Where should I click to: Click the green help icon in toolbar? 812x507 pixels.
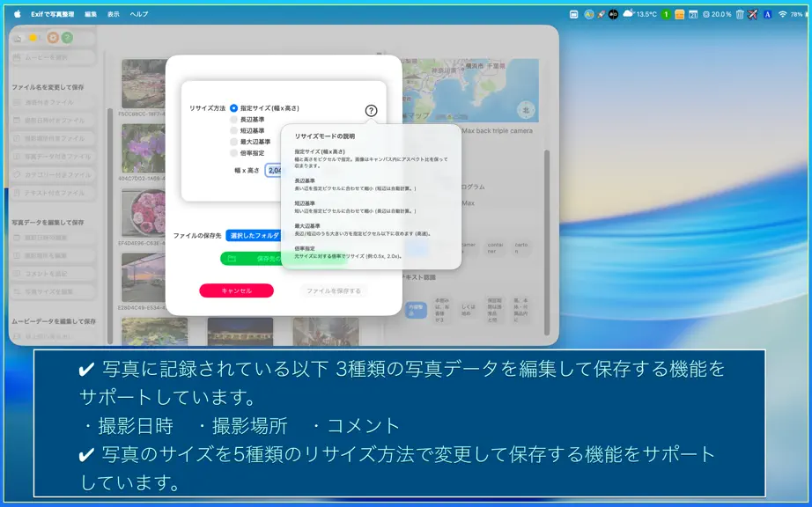(x=67, y=38)
